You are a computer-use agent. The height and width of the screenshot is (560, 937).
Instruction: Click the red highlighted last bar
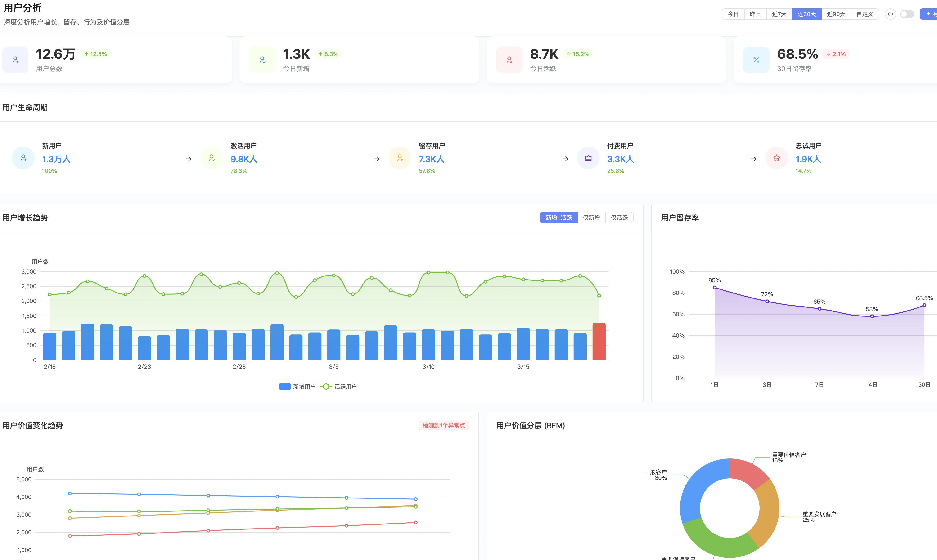pos(599,342)
